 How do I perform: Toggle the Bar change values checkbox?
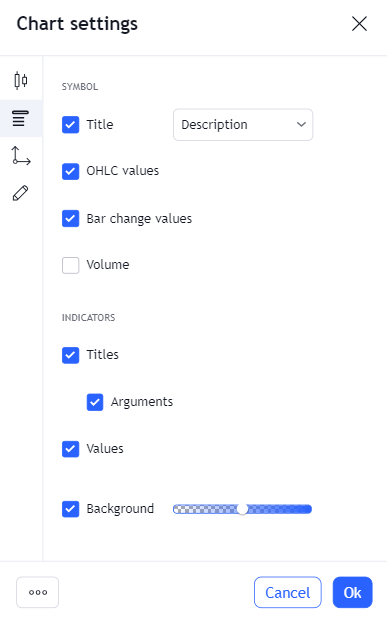(x=71, y=219)
